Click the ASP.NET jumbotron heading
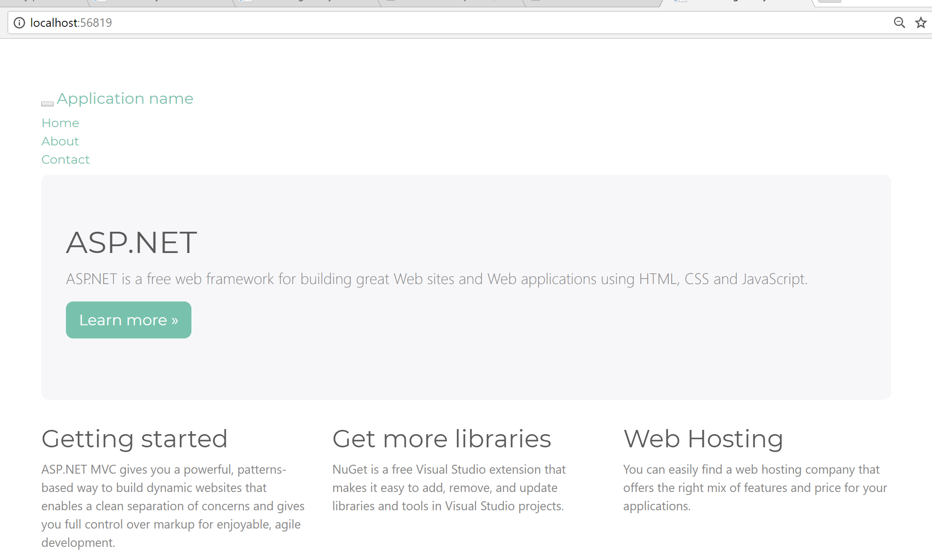 131,242
